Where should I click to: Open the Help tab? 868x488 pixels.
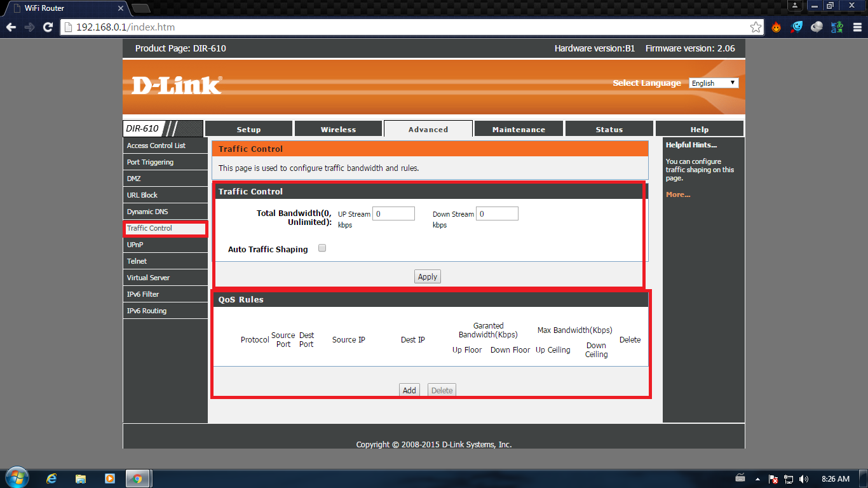pos(700,129)
